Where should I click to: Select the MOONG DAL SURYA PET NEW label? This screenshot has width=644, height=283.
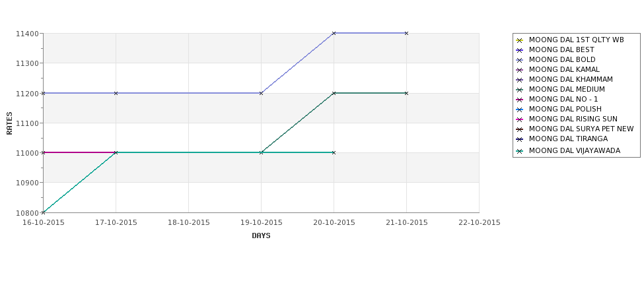[x=581, y=129]
